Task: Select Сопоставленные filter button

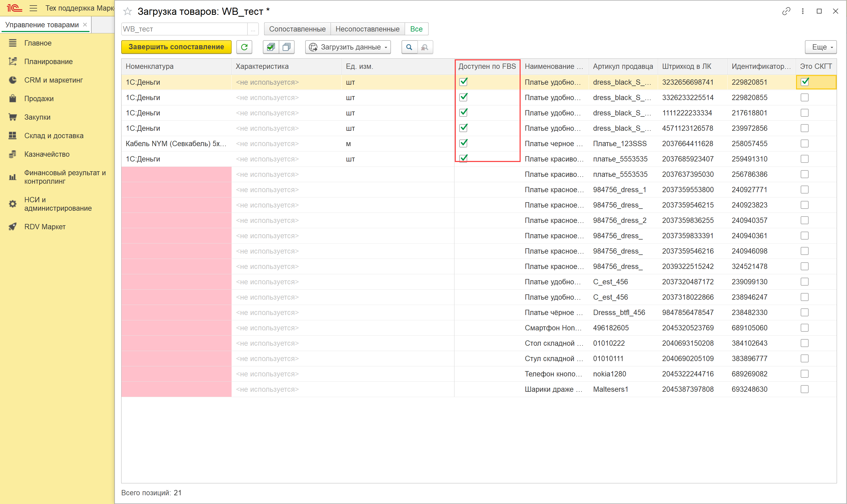Action: [297, 29]
